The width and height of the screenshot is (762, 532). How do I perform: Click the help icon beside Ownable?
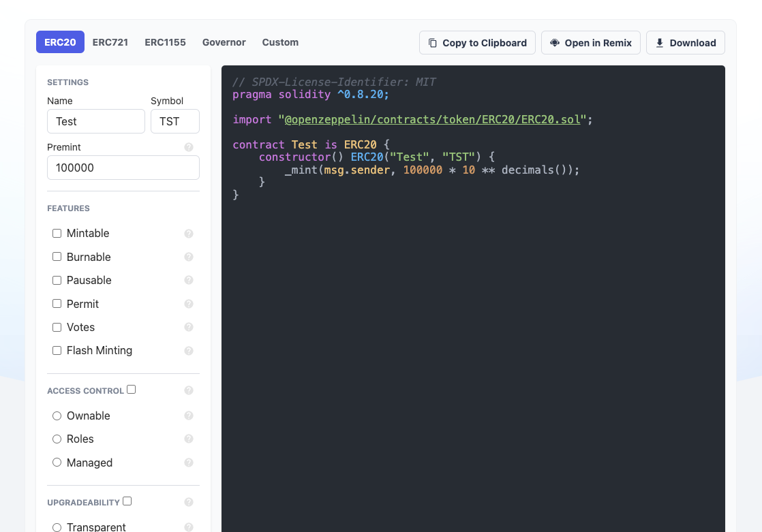tap(189, 416)
